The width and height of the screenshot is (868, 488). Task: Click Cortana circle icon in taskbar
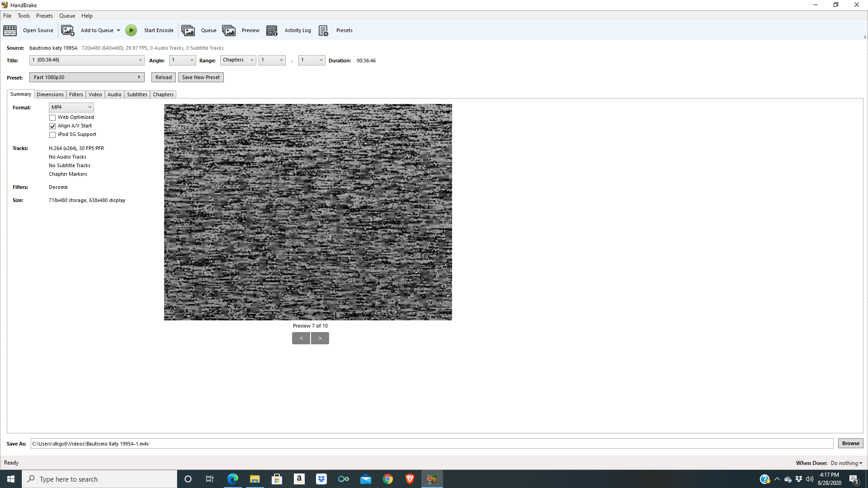[188, 479]
